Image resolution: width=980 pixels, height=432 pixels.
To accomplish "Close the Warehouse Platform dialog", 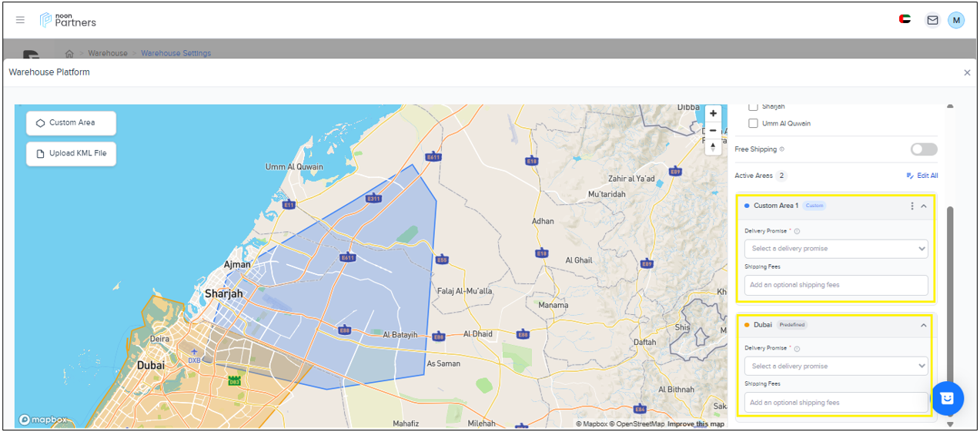I will (967, 72).
